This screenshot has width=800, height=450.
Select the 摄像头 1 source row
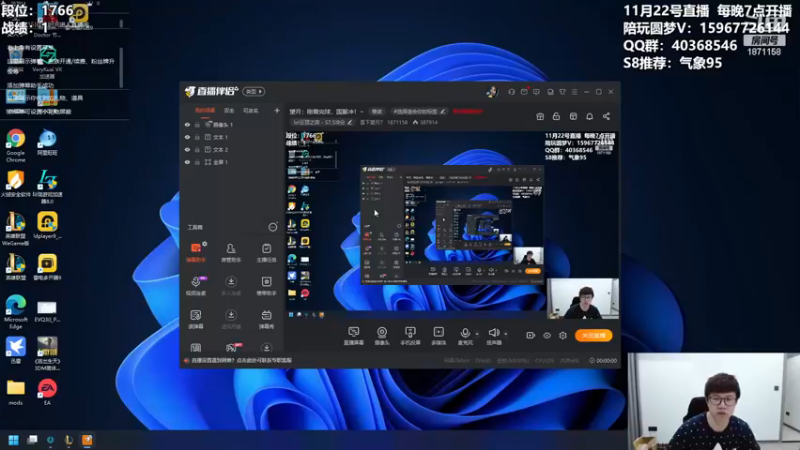point(232,124)
